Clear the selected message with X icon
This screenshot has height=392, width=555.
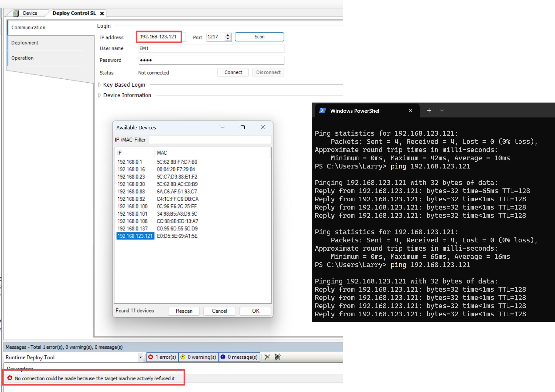pyautogui.click(x=267, y=357)
